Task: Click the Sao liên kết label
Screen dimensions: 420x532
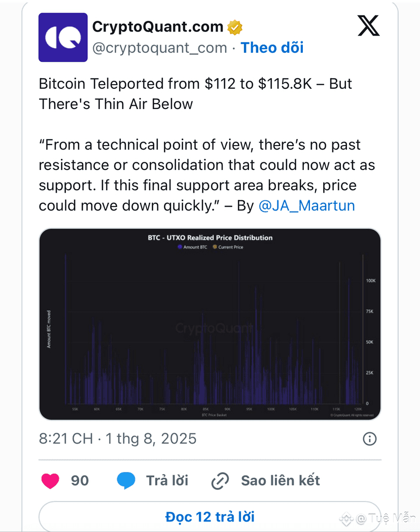Action: click(281, 481)
